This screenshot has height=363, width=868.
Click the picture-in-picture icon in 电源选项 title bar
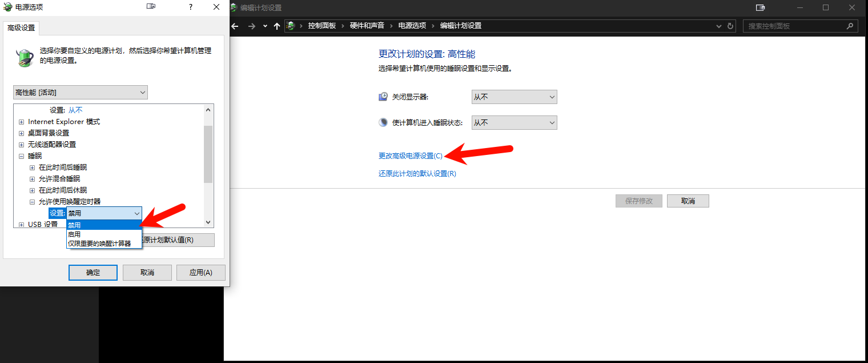pos(151,7)
